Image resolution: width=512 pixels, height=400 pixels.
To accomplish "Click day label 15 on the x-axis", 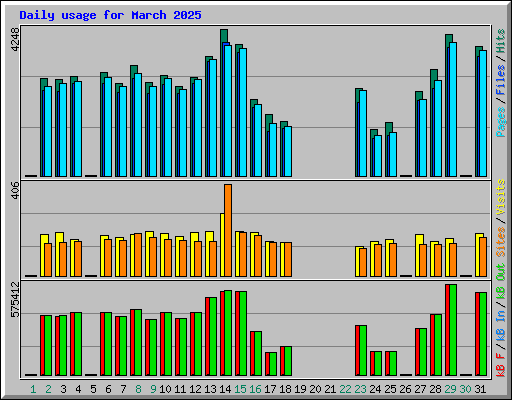I will click(x=240, y=389).
